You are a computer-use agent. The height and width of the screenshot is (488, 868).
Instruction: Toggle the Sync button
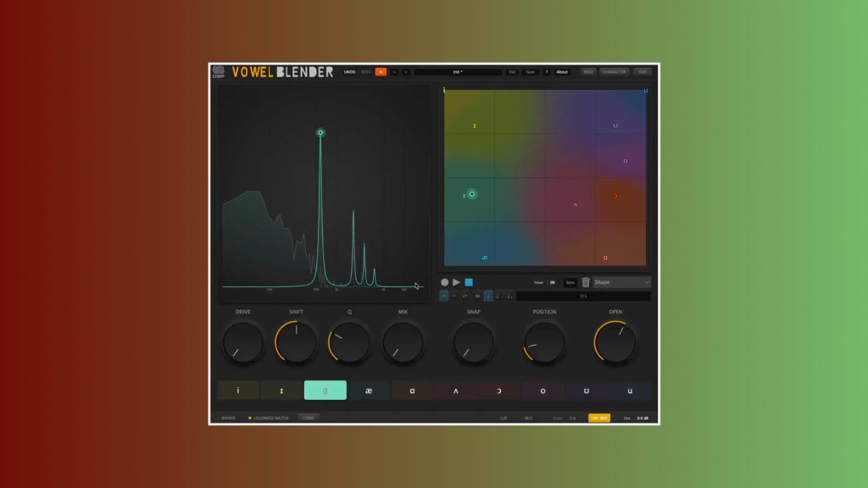click(x=570, y=283)
